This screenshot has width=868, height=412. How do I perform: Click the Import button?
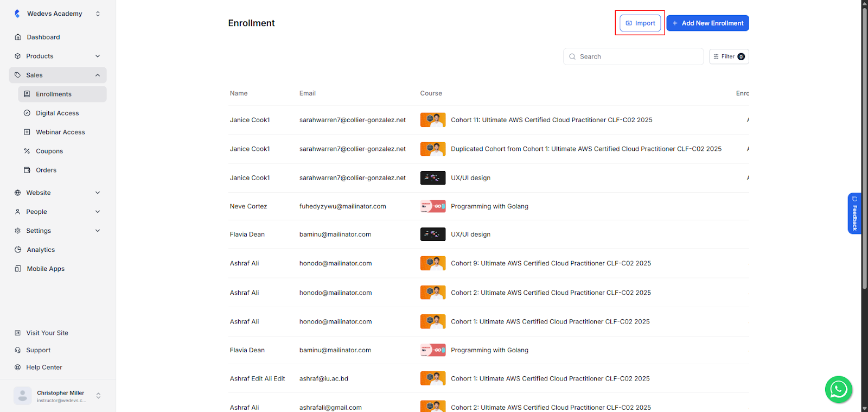point(640,23)
